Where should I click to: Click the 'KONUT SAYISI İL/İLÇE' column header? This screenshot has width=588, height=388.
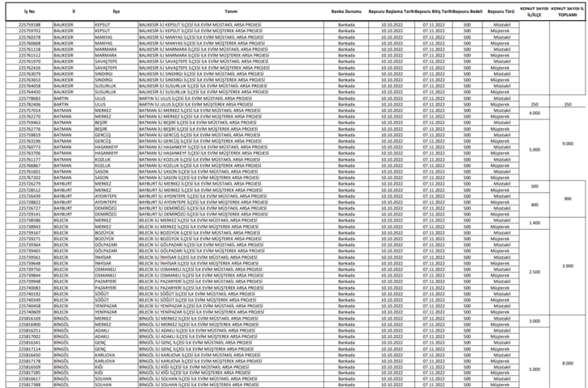[534, 11]
